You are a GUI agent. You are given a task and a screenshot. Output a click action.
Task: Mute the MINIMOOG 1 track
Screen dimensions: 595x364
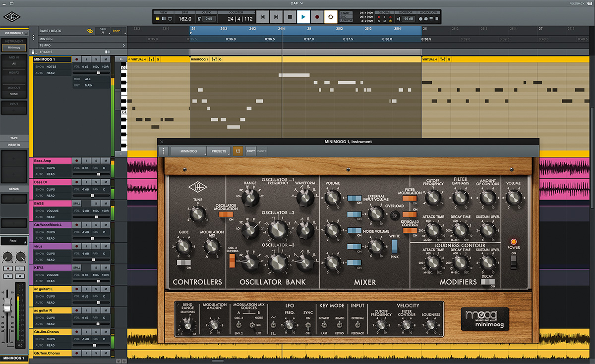pos(105,59)
